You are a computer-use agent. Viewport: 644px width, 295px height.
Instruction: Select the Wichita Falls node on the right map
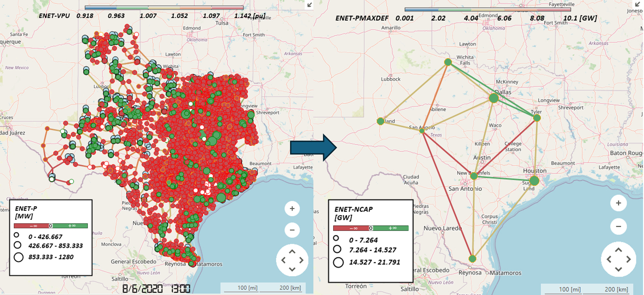click(x=448, y=62)
